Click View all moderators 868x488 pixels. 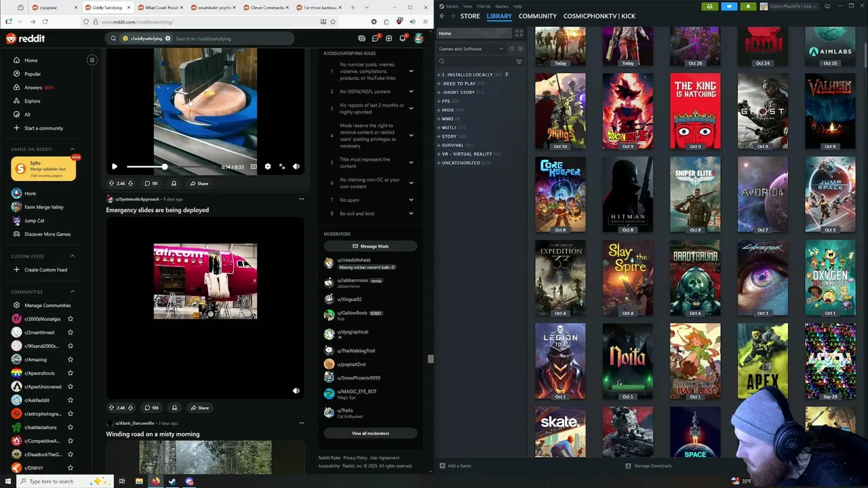(370, 433)
